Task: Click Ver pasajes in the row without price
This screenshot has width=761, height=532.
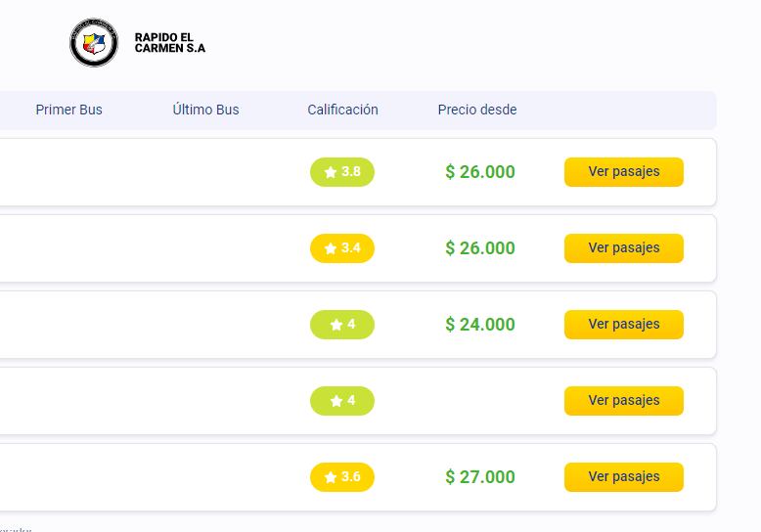Action: pos(623,401)
